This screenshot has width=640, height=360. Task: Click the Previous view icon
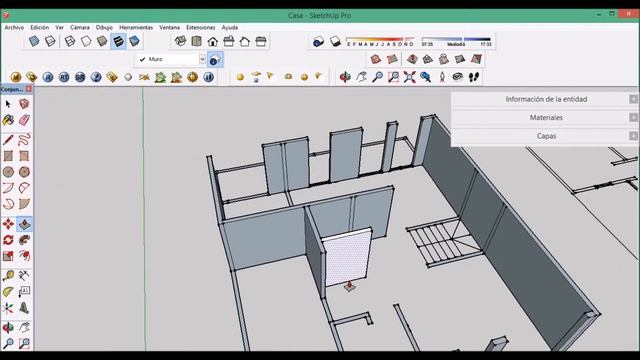click(x=425, y=76)
